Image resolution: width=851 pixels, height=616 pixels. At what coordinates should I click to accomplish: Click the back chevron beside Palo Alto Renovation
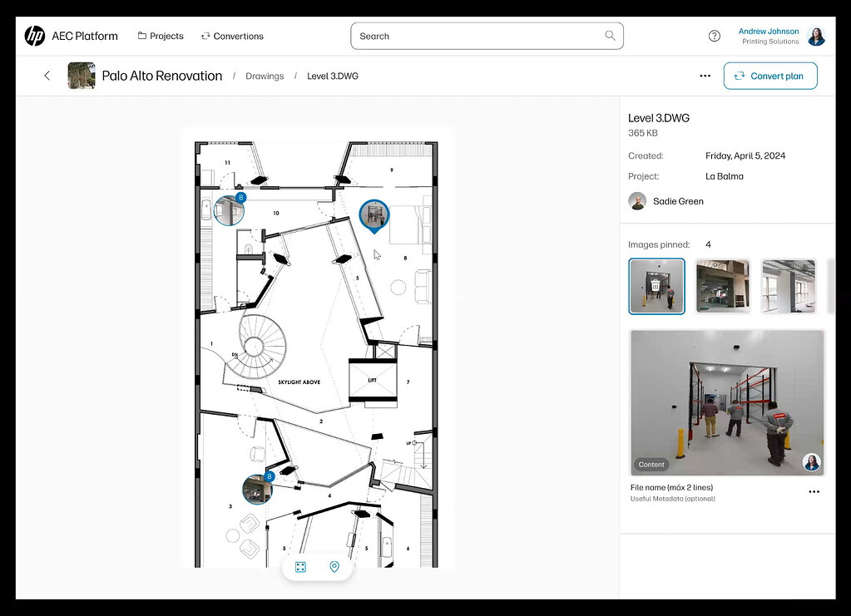pyautogui.click(x=47, y=75)
